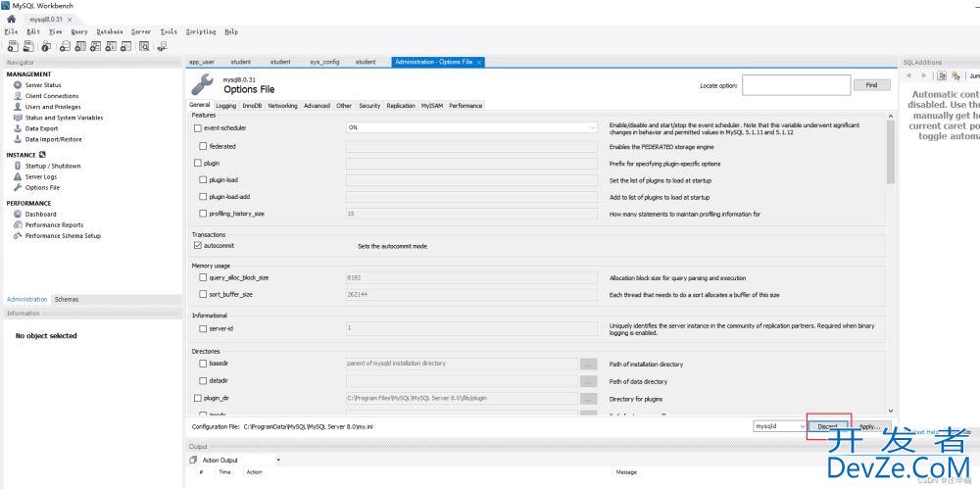Get context help at caret icon
Image resolution: width=980 pixels, height=489 pixels.
click(x=942, y=75)
